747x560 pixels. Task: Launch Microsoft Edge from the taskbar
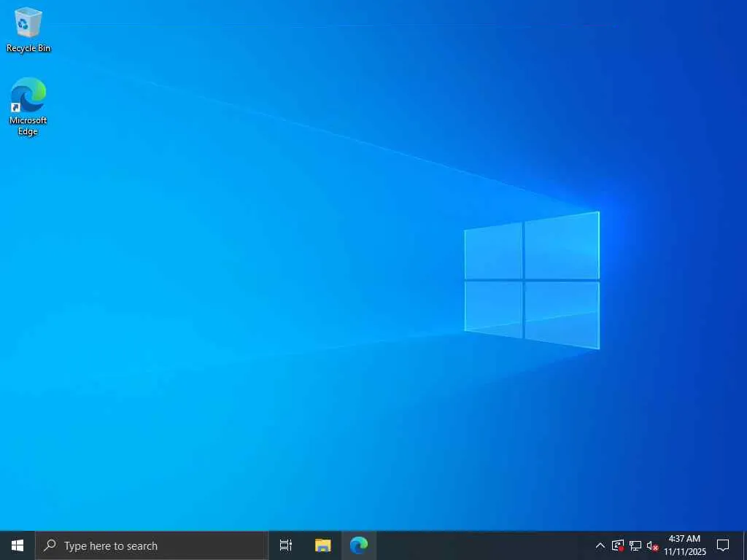coord(359,545)
